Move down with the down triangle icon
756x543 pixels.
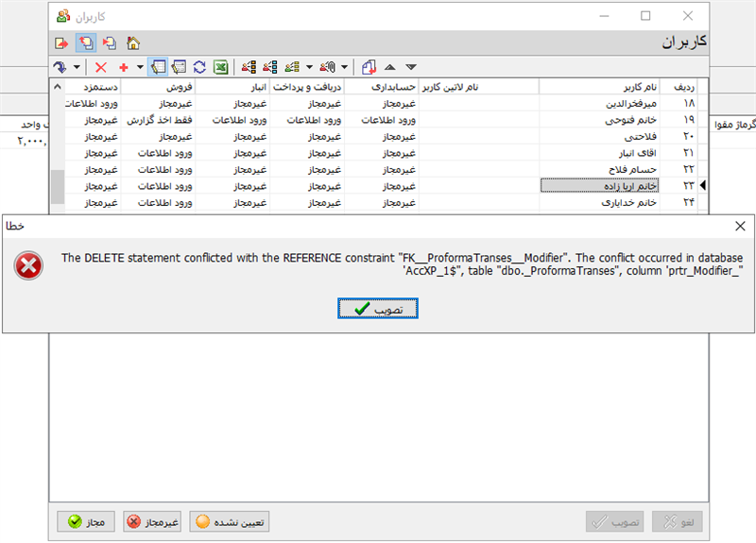tap(410, 67)
